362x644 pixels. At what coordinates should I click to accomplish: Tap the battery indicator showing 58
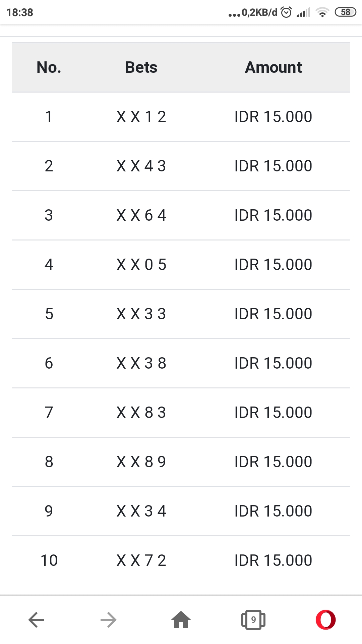(x=345, y=12)
